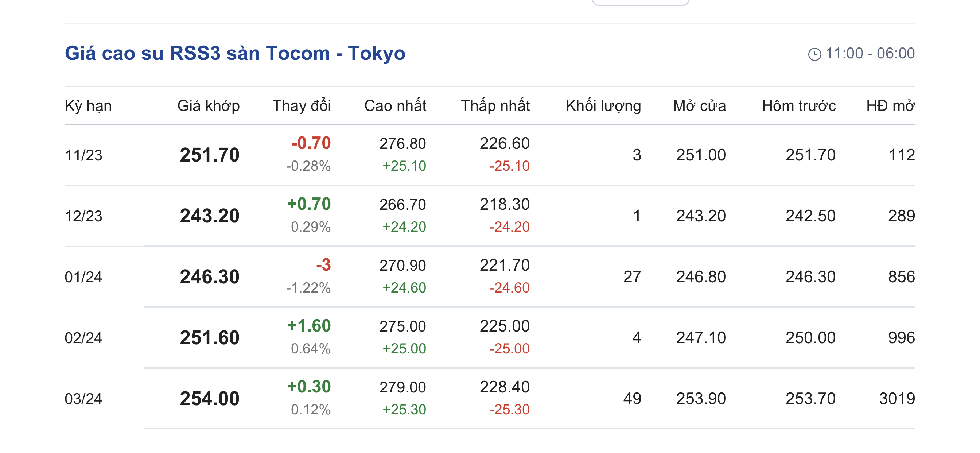Screen dimensions: 980x453
Task: Click the Thấp nhất column header
Action: click(x=495, y=105)
